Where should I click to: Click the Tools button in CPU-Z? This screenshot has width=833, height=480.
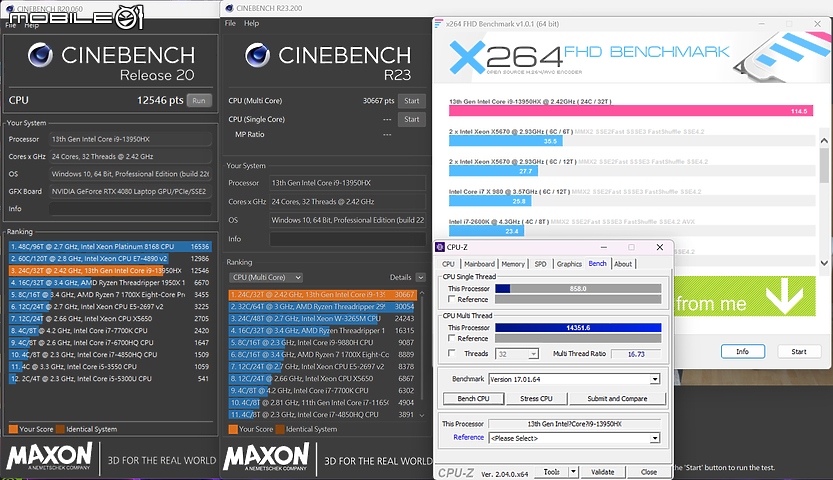tap(551, 472)
